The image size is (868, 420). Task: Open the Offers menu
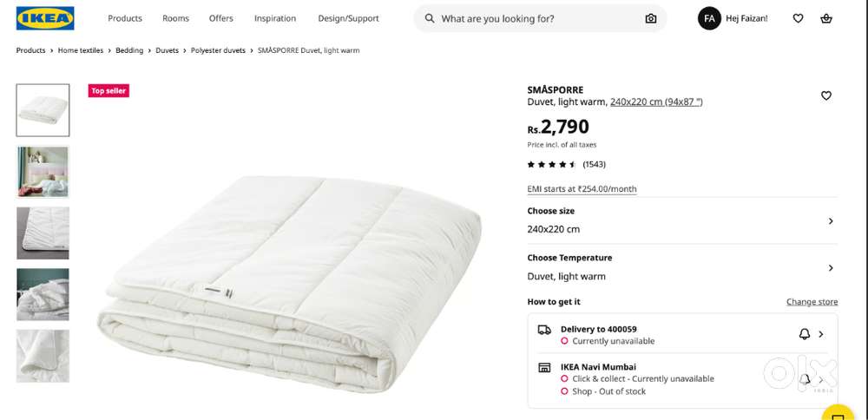[x=221, y=18]
